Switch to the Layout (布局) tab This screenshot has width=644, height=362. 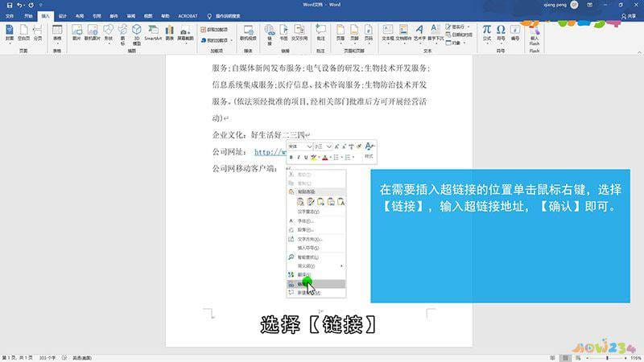coord(80,16)
